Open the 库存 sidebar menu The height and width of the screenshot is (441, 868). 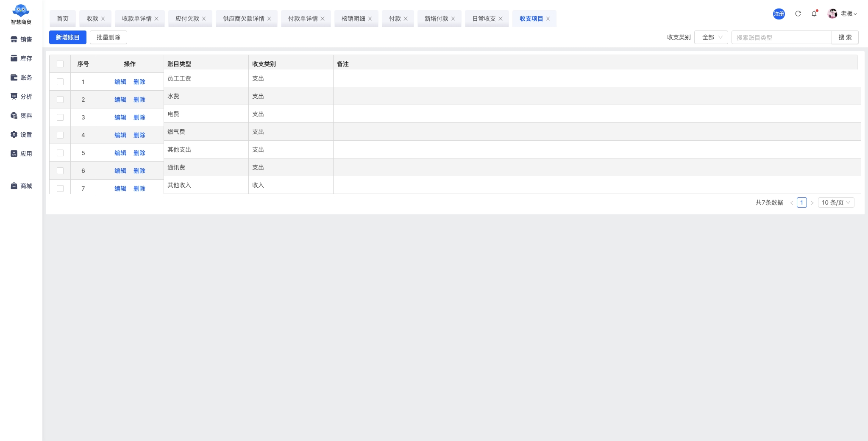(x=21, y=58)
